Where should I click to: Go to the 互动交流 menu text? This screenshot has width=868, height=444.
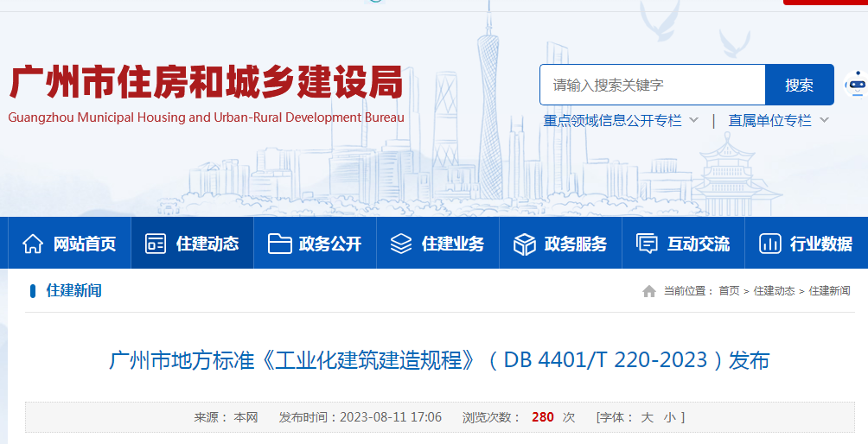pyautogui.click(x=698, y=244)
